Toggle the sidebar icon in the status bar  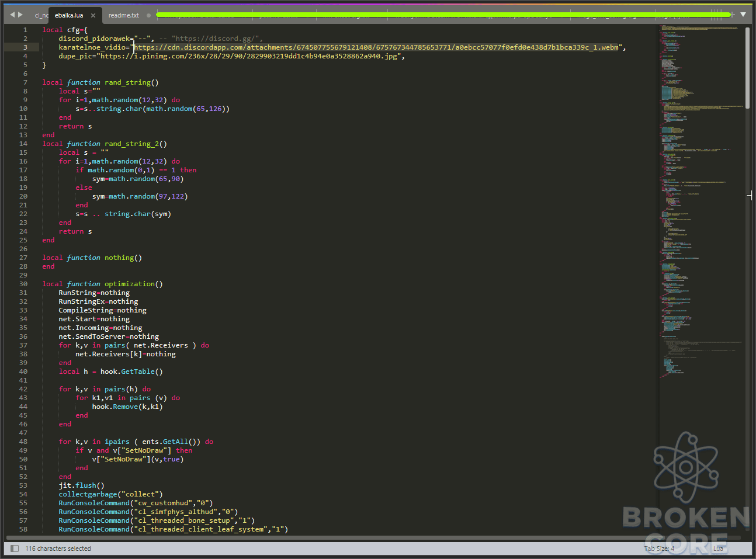click(x=15, y=548)
